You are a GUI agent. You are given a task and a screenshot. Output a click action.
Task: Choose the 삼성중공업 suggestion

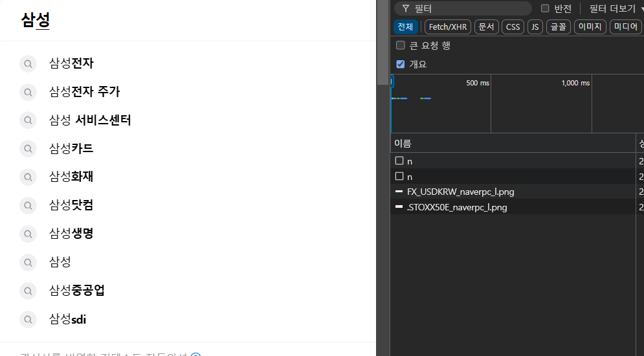[x=77, y=291]
